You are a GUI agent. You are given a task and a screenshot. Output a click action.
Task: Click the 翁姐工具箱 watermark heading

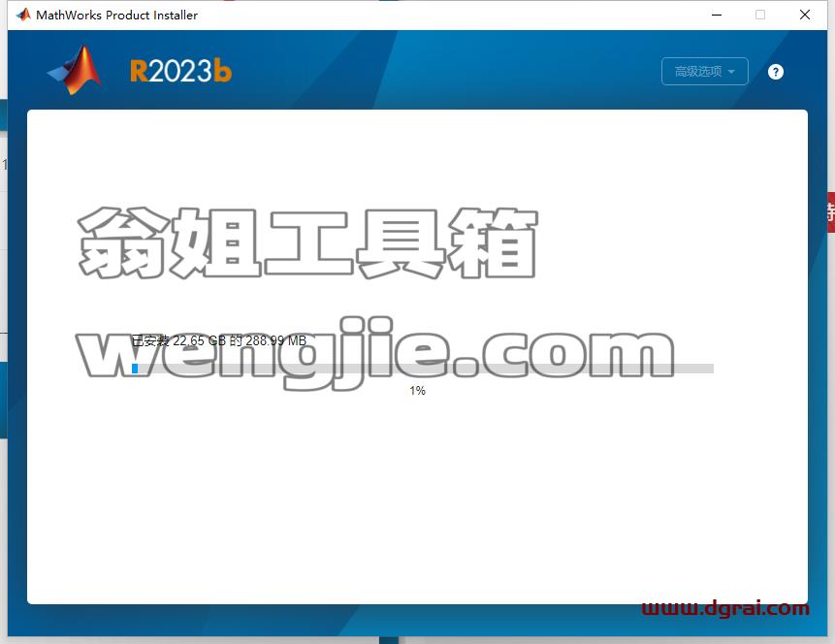pos(307,242)
